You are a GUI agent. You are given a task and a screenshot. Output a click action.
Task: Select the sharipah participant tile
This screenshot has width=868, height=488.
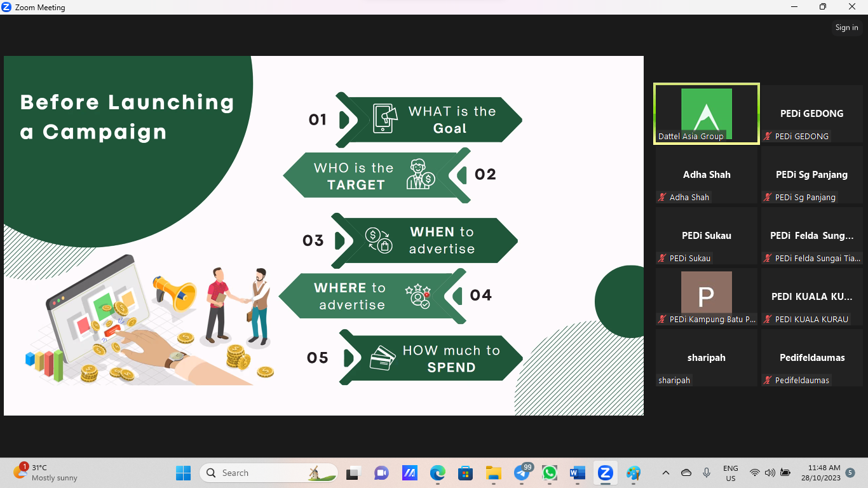click(707, 358)
